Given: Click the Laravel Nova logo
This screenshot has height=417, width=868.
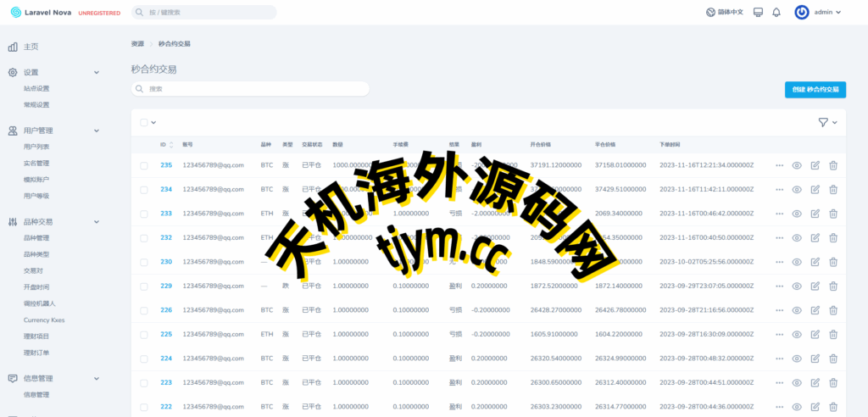Looking at the screenshot, I should tap(51, 13).
